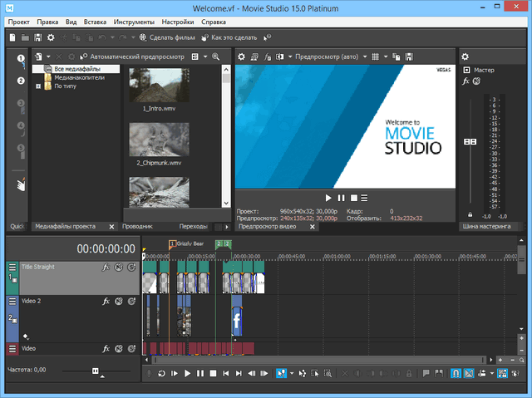Open the Правка menu
Screen dimensions: 532x398
[47, 22]
